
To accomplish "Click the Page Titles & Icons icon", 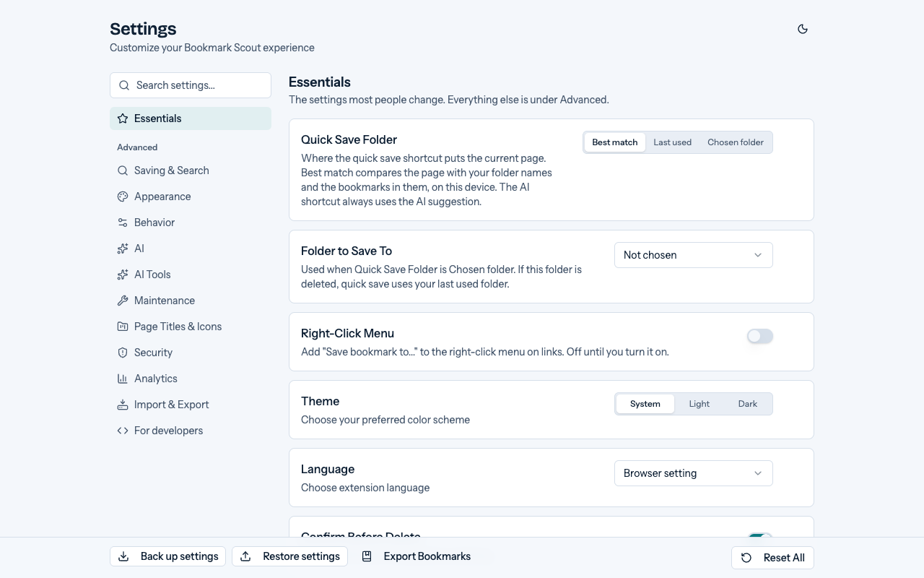I will click(x=123, y=327).
